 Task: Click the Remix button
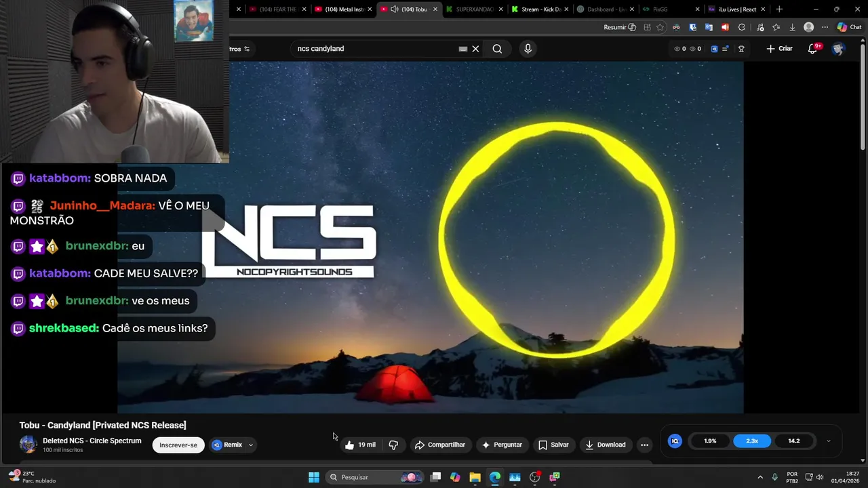pos(226,445)
